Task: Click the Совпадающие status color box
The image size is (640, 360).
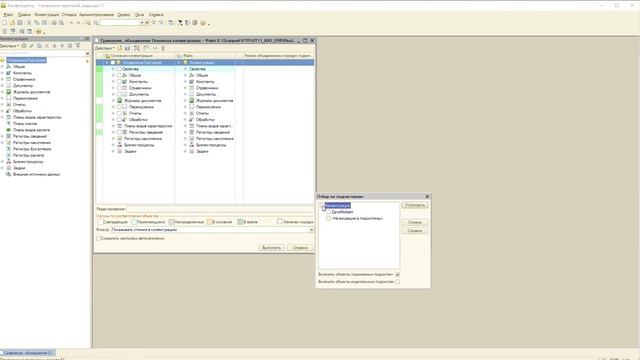Action: 100,222
